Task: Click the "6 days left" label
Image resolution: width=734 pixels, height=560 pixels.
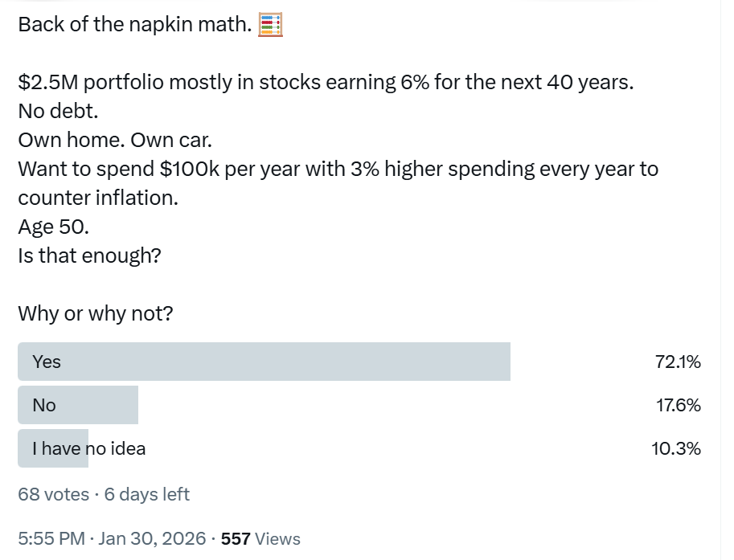Action: pos(147,494)
